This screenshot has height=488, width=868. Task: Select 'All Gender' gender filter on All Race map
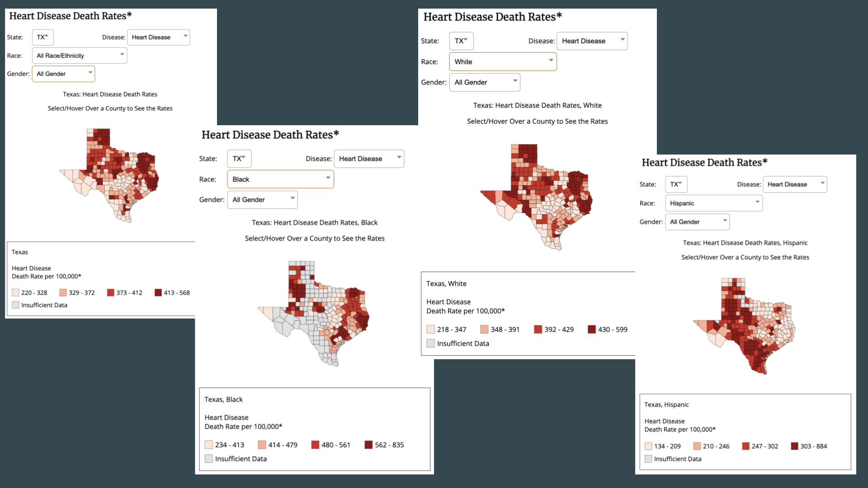click(62, 73)
